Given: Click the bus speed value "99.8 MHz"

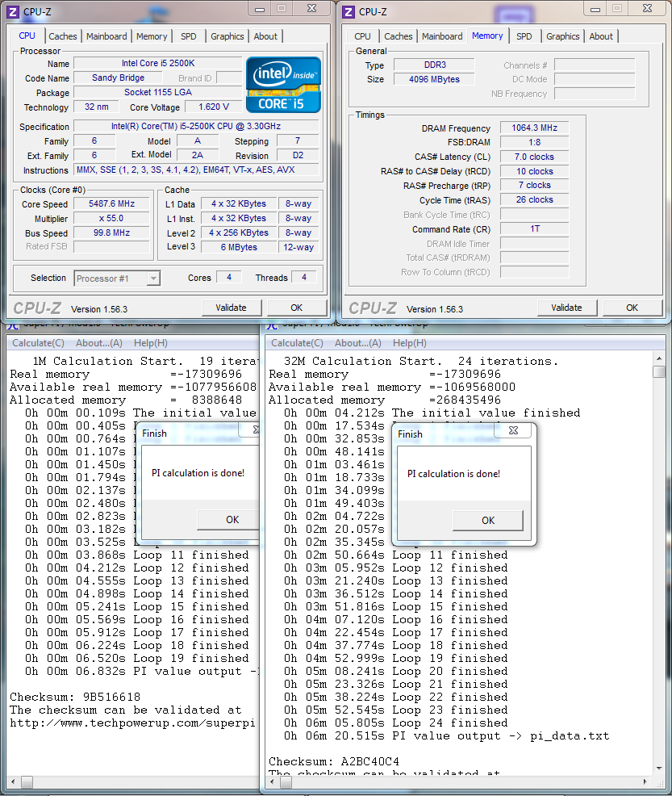Looking at the screenshot, I should tap(111, 233).
